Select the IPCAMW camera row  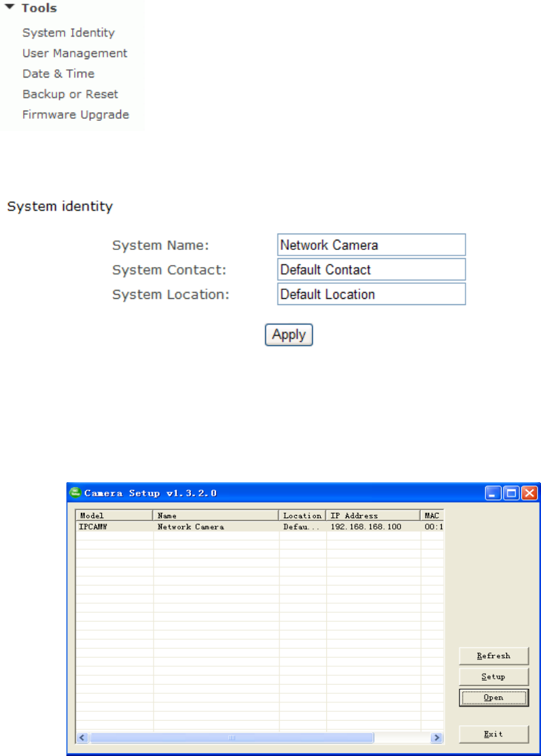(260, 527)
